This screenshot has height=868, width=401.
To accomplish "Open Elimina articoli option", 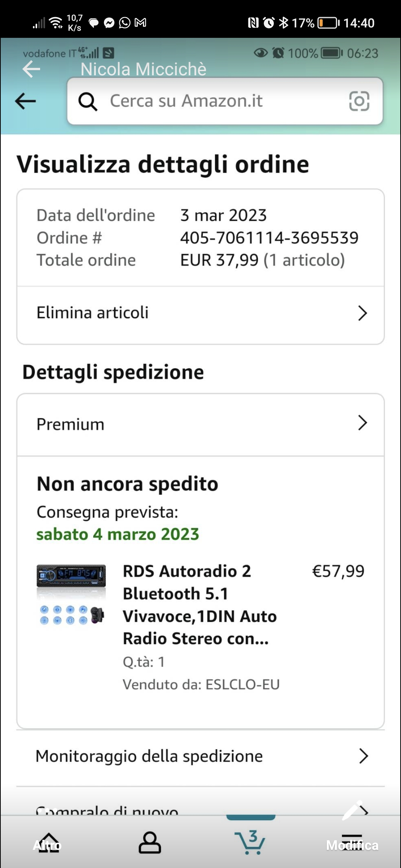I will click(93, 313).
